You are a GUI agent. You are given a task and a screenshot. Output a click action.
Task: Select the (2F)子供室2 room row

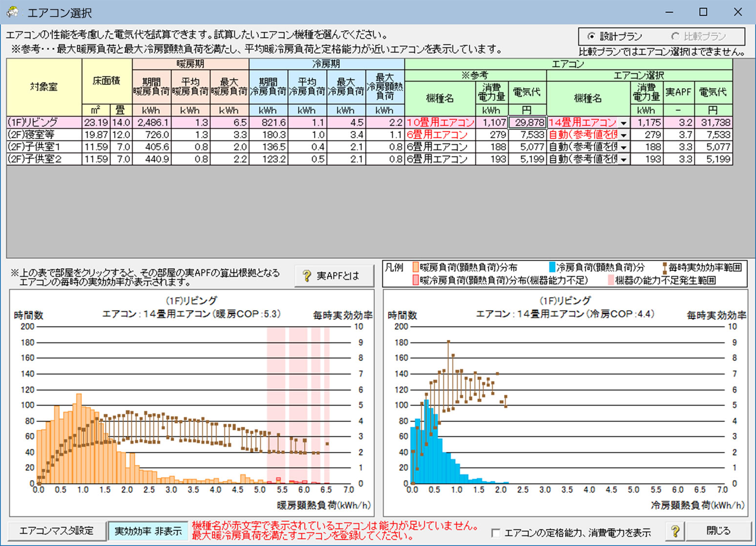(369, 159)
